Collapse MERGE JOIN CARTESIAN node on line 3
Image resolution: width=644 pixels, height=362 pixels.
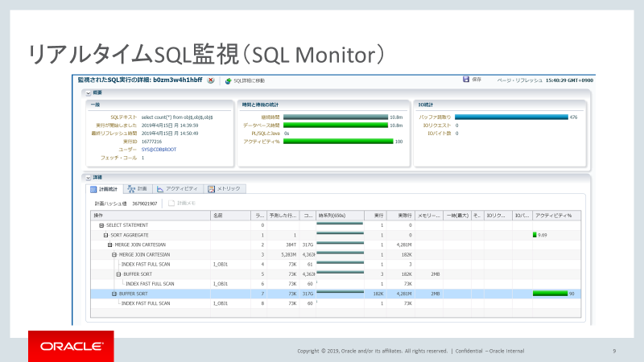pyautogui.click(x=114, y=255)
